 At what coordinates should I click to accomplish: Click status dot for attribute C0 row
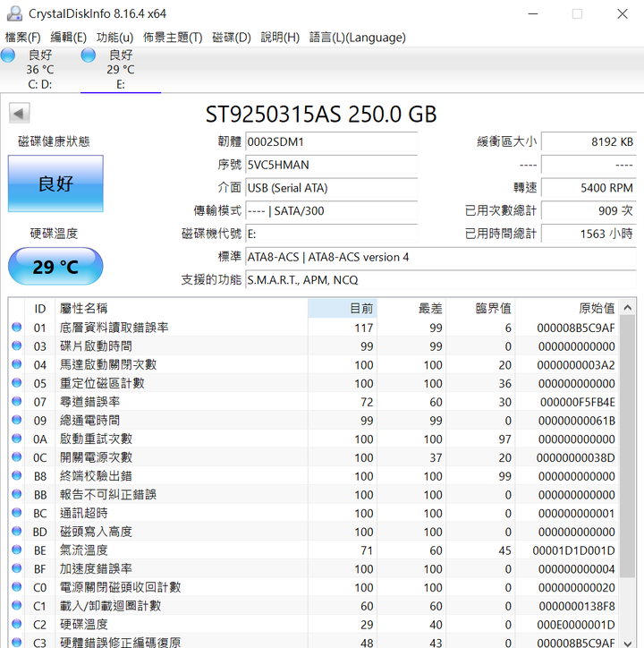point(16,587)
